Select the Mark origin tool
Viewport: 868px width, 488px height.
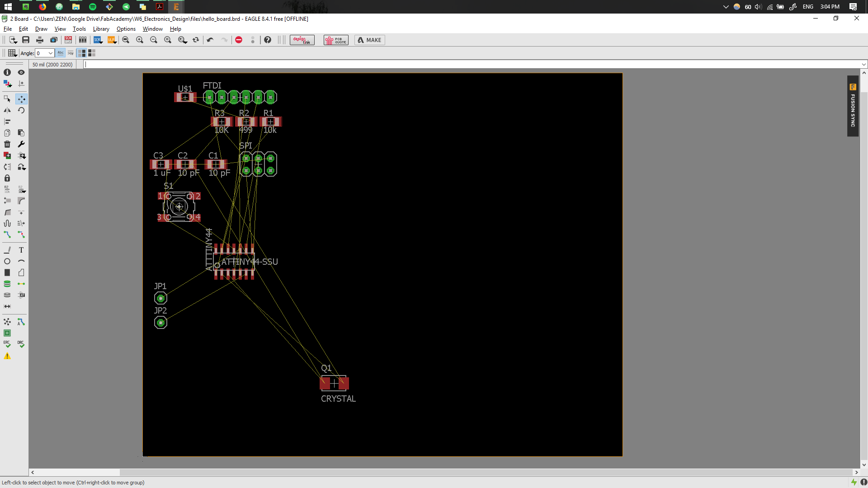pos(21,84)
